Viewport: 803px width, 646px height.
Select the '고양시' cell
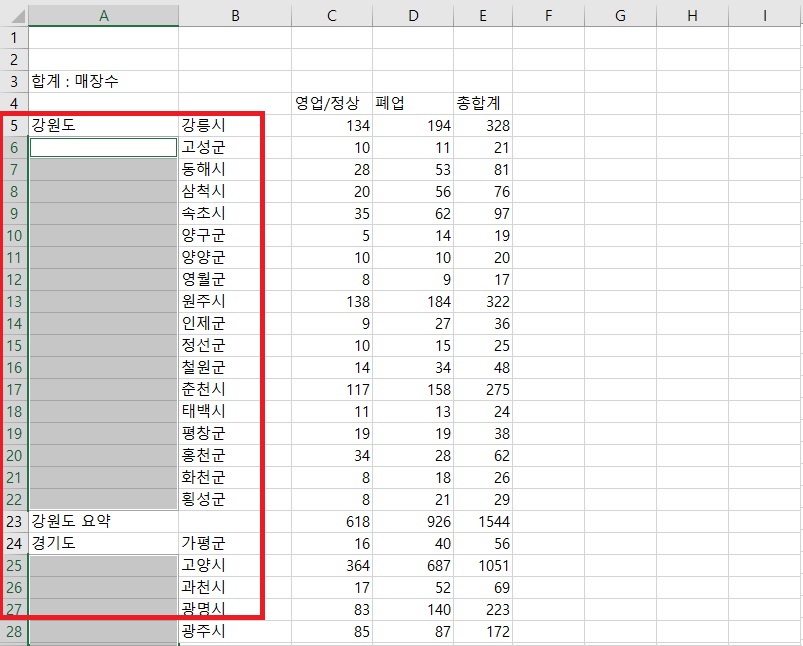coord(235,566)
